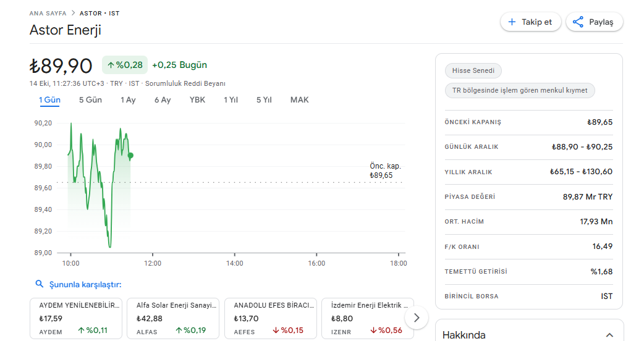Switch to the 1 Ay chart tab

coord(128,100)
